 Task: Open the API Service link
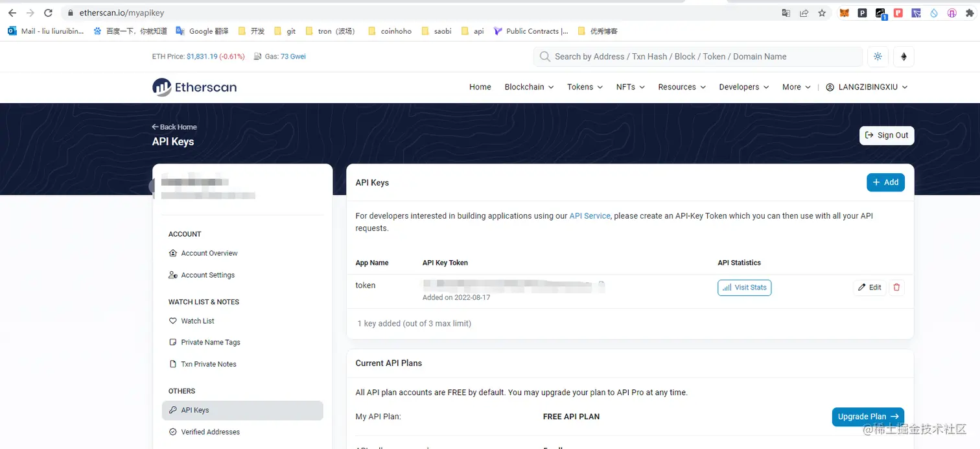coord(590,215)
